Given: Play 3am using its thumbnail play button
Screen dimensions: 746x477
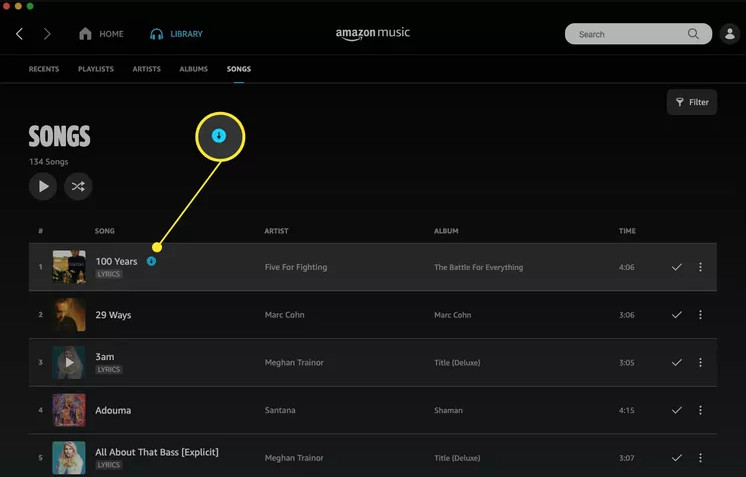Looking at the screenshot, I should tap(69, 362).
